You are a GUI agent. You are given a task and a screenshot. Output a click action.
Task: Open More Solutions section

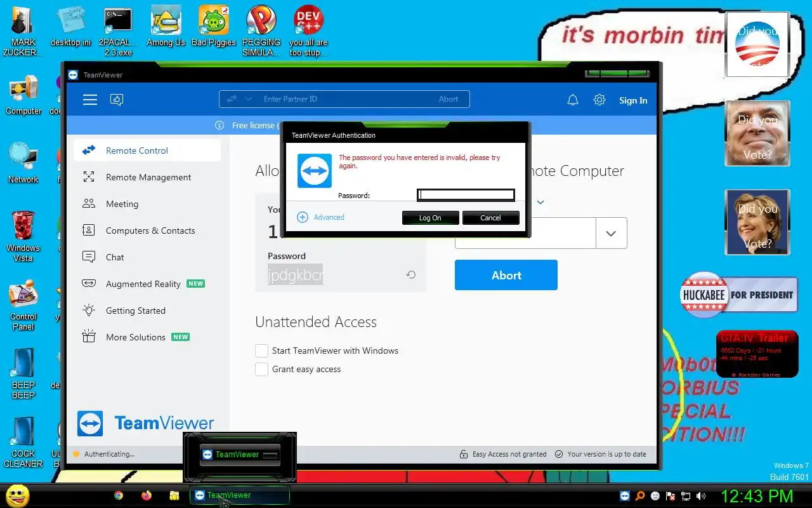147,337
